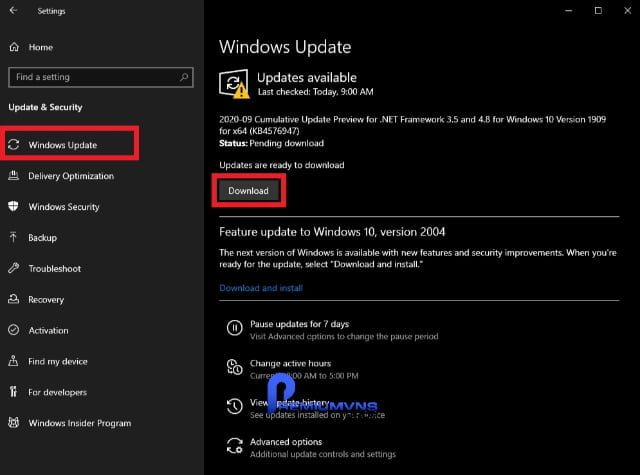640x475 pixels.
Task: Click the Activation checkmark icon
Action: pos(13,330)
